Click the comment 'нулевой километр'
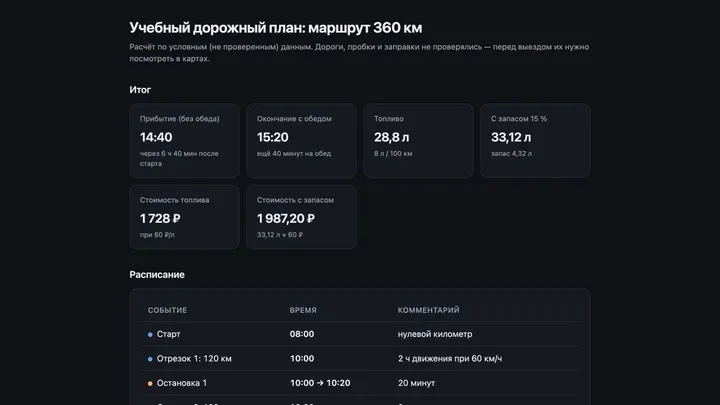This screenshot has width=720, height=405. (435, 334)
